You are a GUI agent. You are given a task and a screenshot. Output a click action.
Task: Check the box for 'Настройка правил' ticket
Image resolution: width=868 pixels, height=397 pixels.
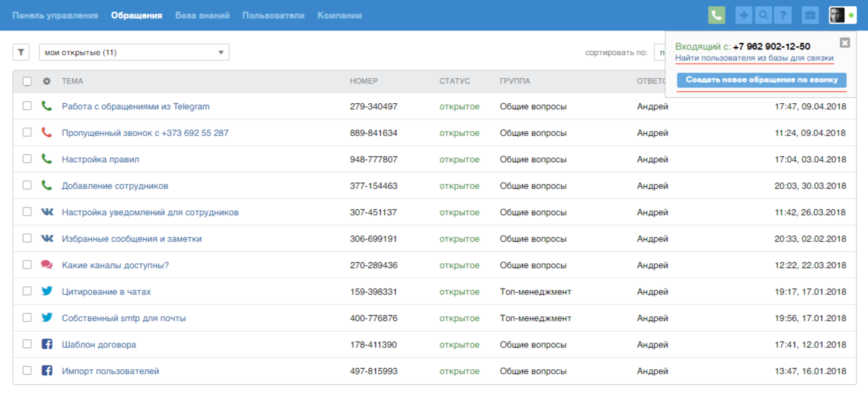coord(27,159)
